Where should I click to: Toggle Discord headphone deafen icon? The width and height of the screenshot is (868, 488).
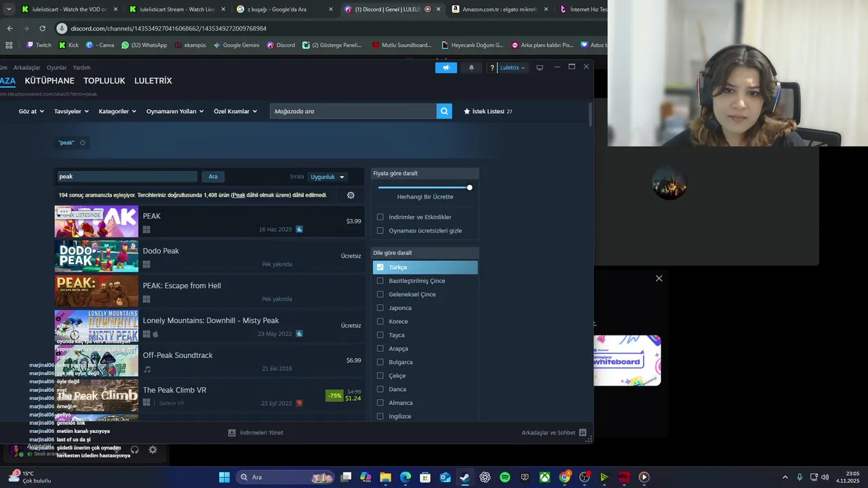[134, 449]
